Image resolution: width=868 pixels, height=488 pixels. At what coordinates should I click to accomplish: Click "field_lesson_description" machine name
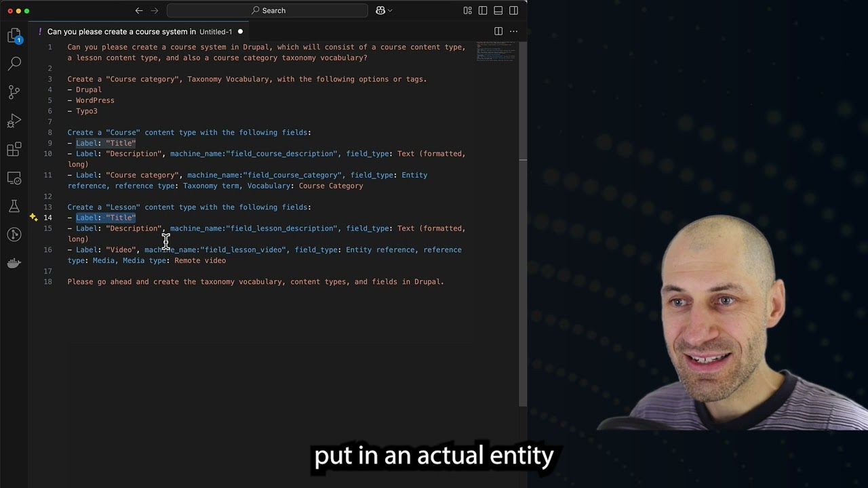coord(283,228)
